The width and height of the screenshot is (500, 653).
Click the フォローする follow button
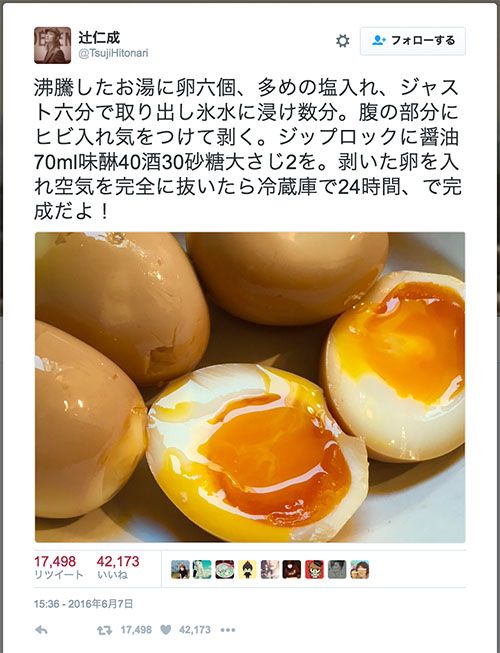pyautogui.click(x=413, y=41)
